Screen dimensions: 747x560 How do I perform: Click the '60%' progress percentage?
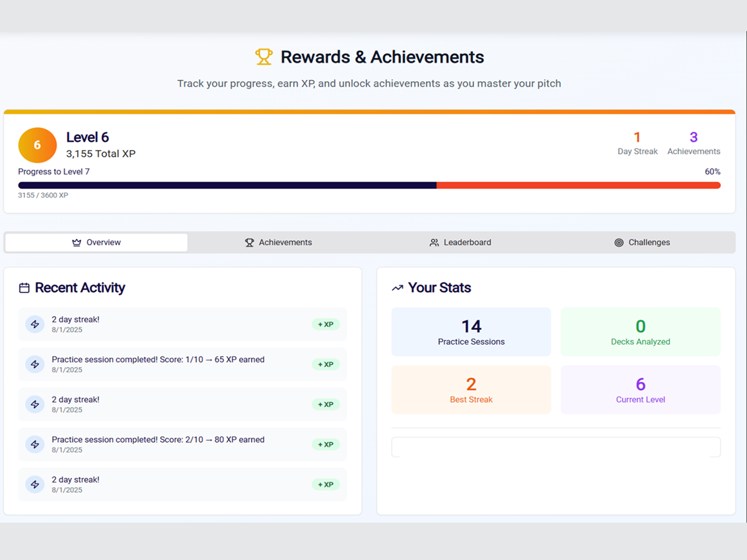(713, 172)
